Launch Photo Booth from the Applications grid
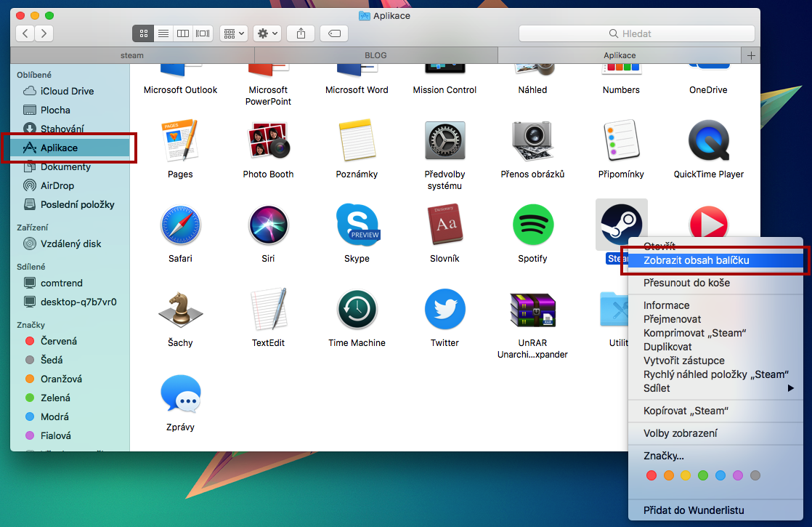 268,140
